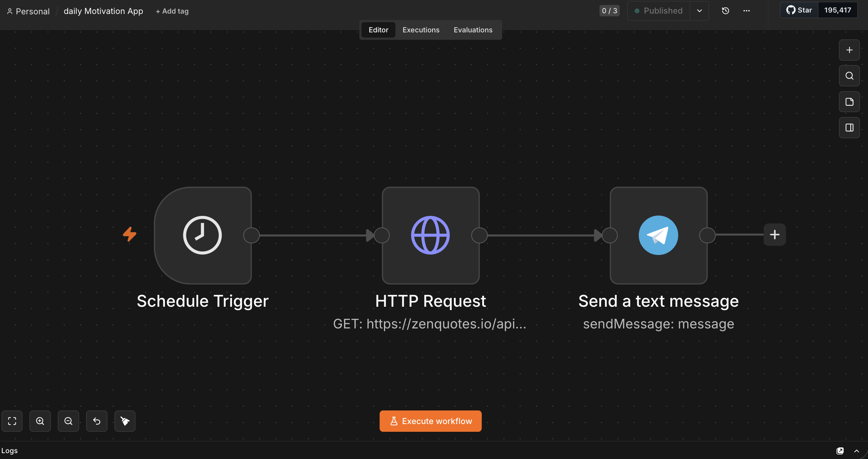Switch to the Editor tab
The width and height of the screenshot is (868, 459).
pyautogui.click(x=378, y=30)
